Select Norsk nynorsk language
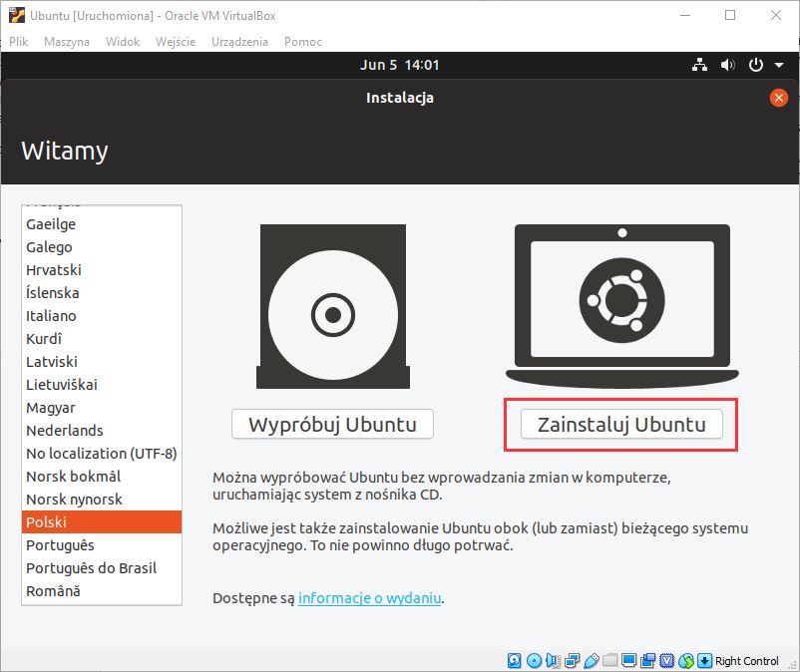This screenshot has height=672, width=800. 102,500
